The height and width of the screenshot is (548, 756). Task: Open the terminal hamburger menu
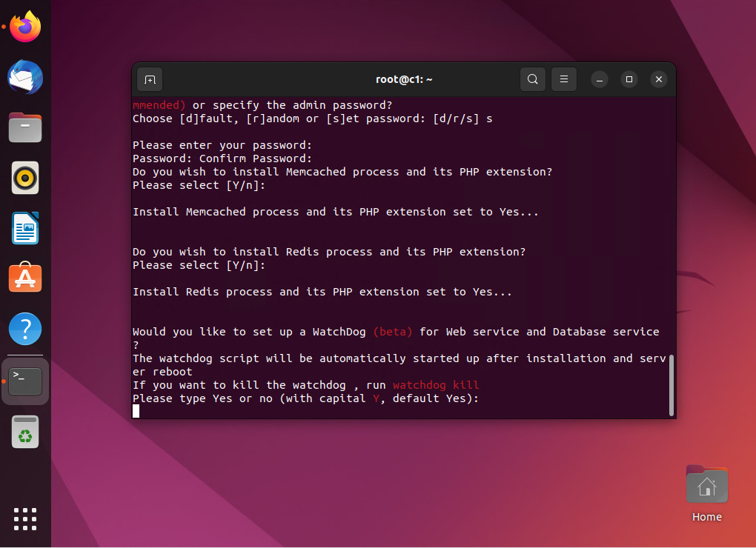[563, 79]
